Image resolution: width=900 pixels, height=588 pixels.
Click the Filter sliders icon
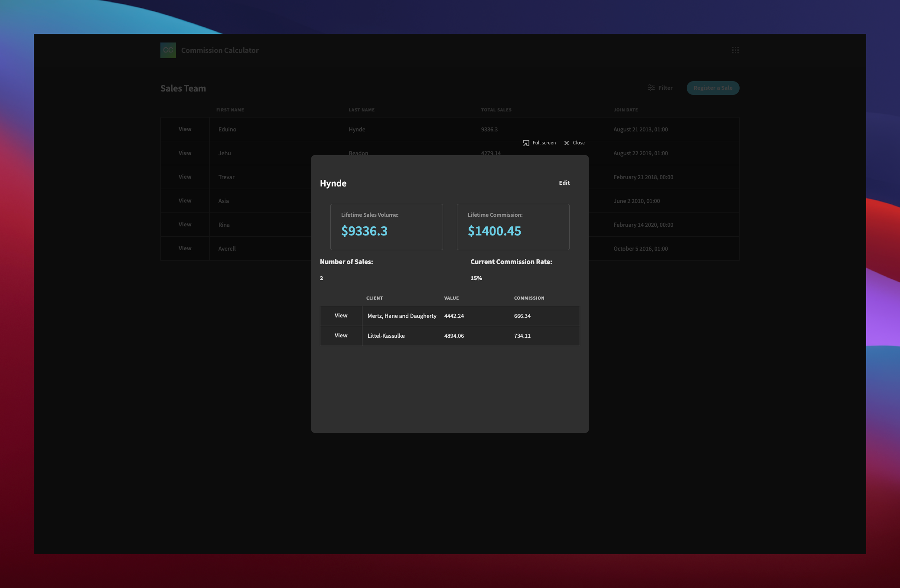(651, 87)
